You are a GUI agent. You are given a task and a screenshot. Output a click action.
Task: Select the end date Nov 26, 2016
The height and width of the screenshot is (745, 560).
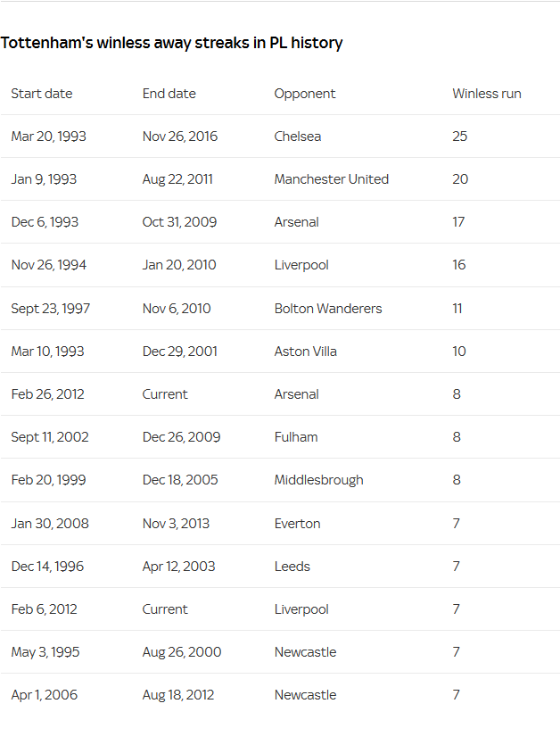coord(180,137)
